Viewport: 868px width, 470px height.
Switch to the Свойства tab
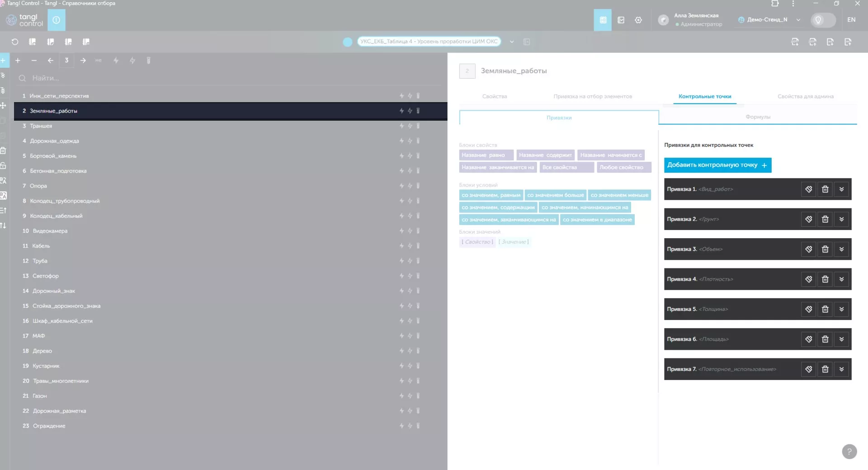494,96
